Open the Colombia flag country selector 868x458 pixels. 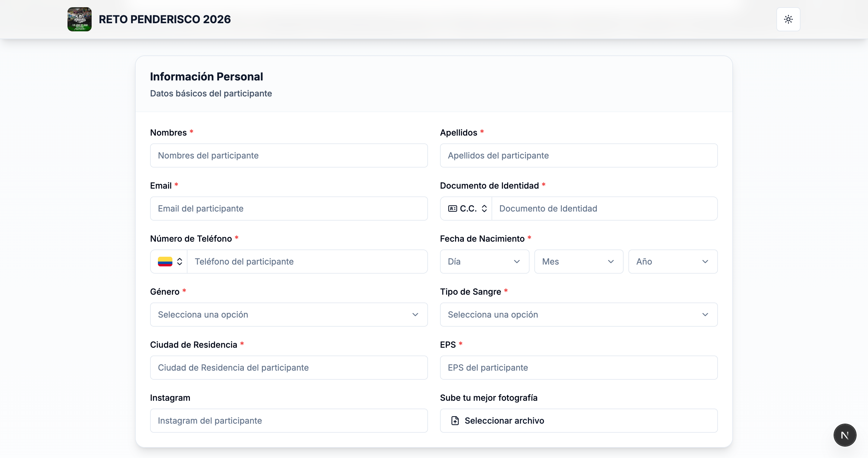pos(169,262)
